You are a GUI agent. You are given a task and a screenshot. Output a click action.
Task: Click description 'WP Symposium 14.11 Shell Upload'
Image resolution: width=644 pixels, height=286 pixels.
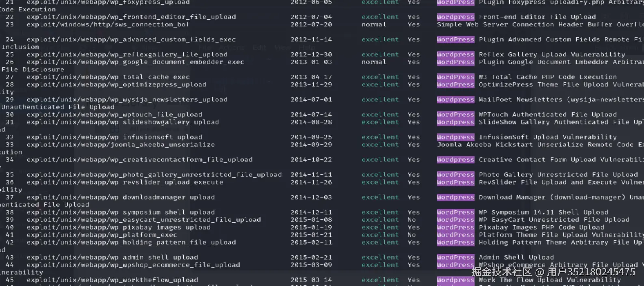click(544, 212)
